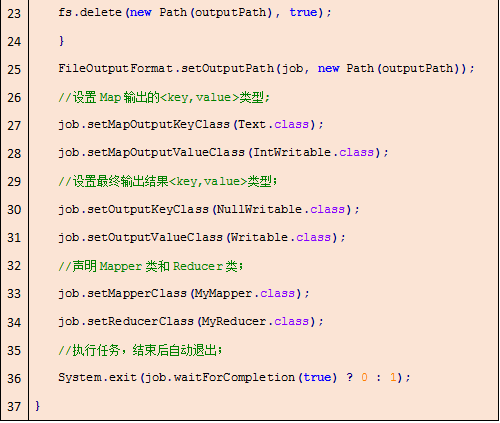Click the System.exit waitForCompletion line
The image size is (500, 423).
pyautogui.click(x=234, y=378)
